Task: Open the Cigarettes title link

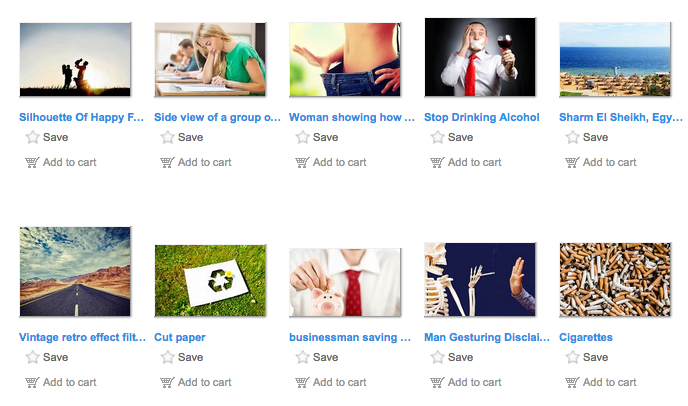Action: (585, 337)
